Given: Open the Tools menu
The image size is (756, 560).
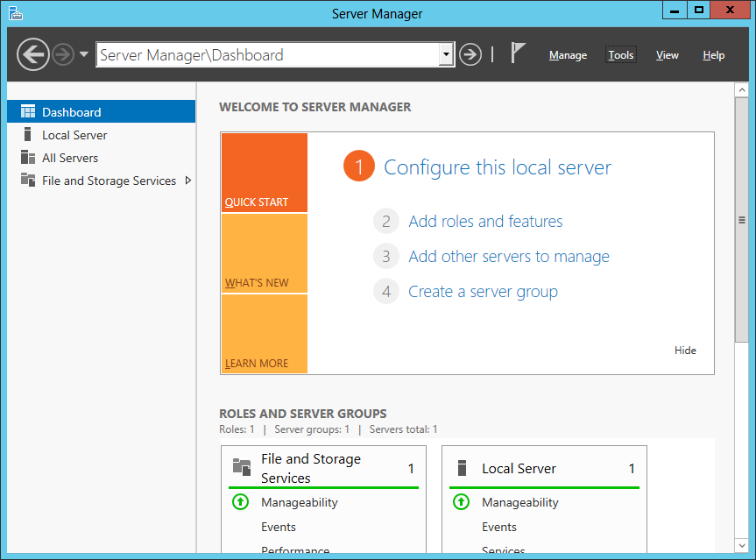Looking at the screenshot, I should (621, 55).
